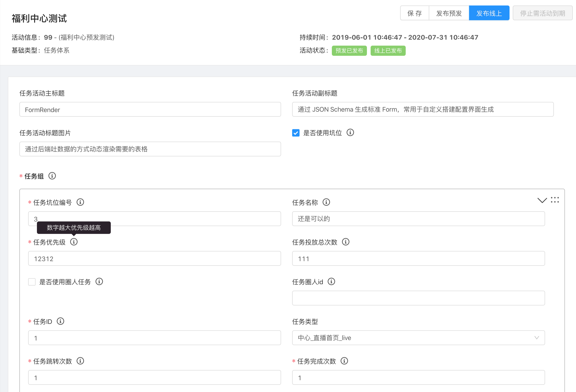
Task: Click the 线上已发布 status tag
Action: click(x=388, y=51)
